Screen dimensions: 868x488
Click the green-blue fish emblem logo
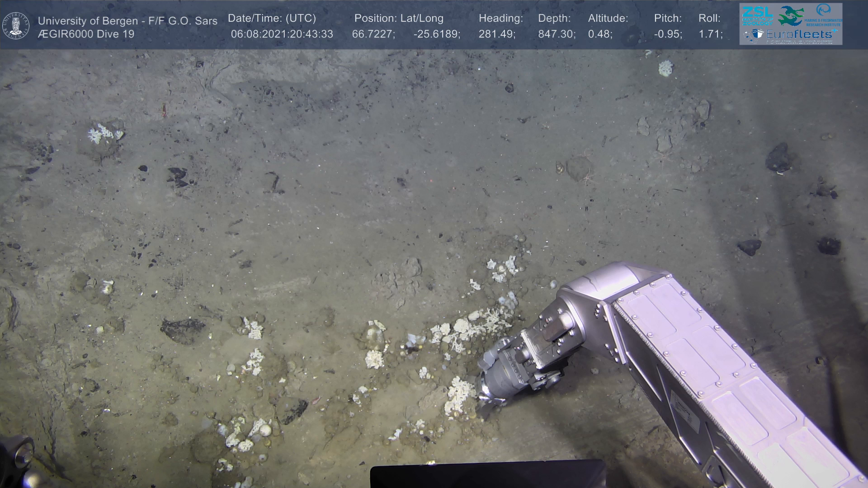pos(790,16)
